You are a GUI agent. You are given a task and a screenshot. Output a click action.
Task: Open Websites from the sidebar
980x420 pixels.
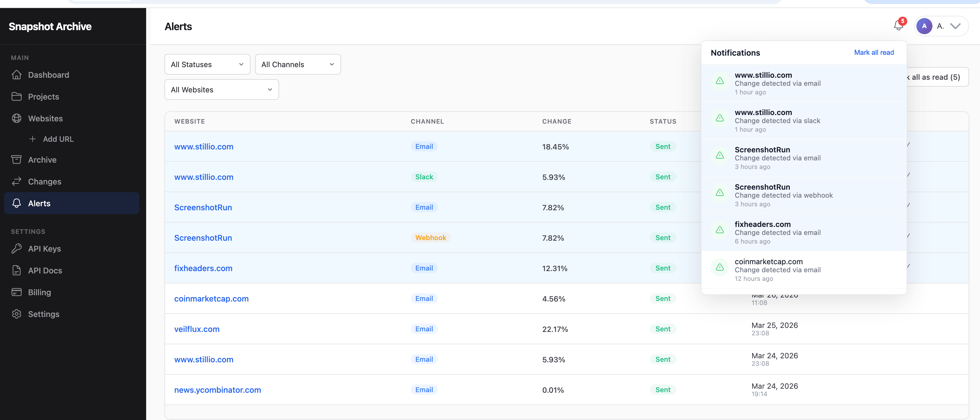tap(72, 118)
